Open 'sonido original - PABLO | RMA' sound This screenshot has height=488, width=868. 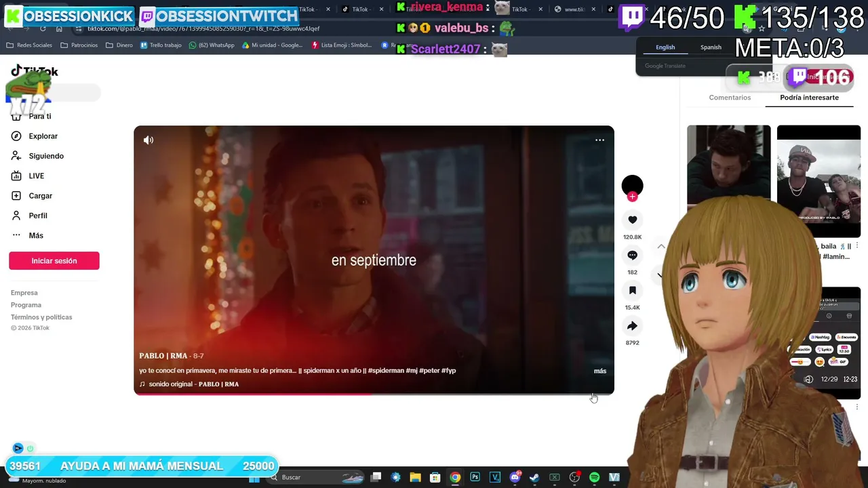[x=193, y=384]
